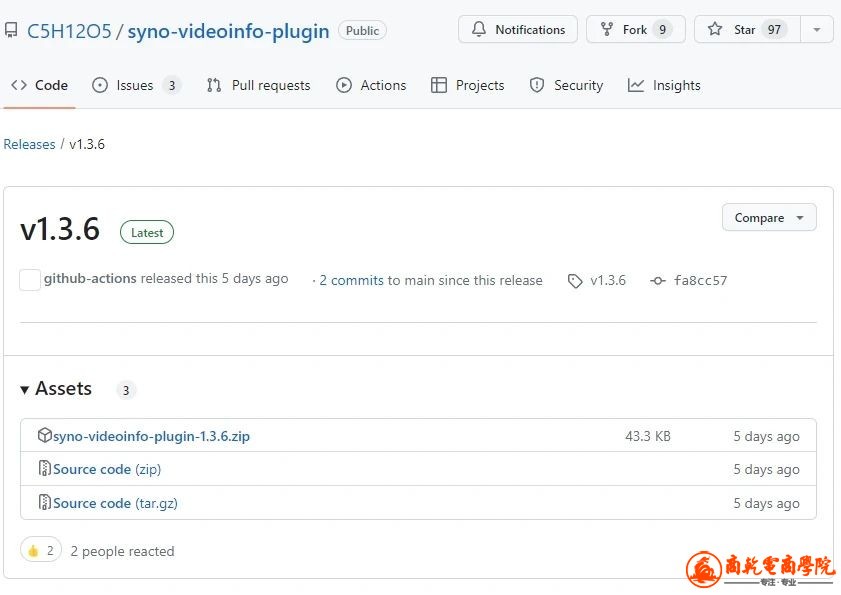Click '5 days ago' on Source code (zip) row
This screenshot has width=841, height=595.
click(766, 469)
